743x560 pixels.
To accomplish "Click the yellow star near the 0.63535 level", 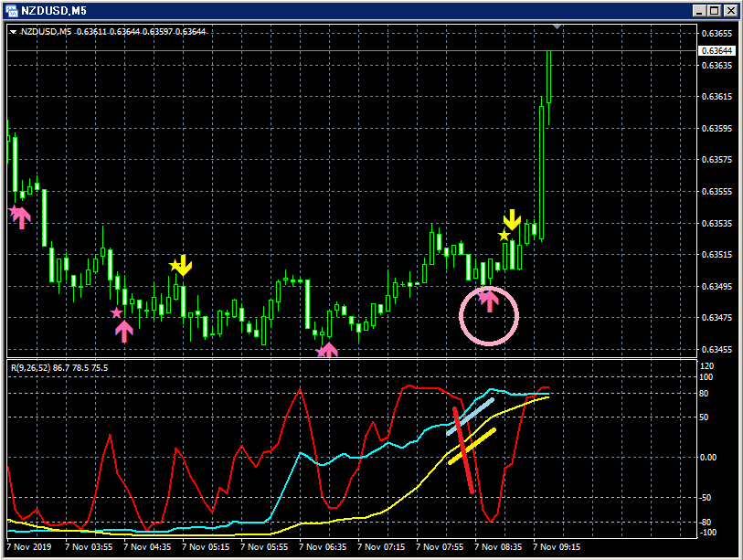I will click(x=504, y=235).
